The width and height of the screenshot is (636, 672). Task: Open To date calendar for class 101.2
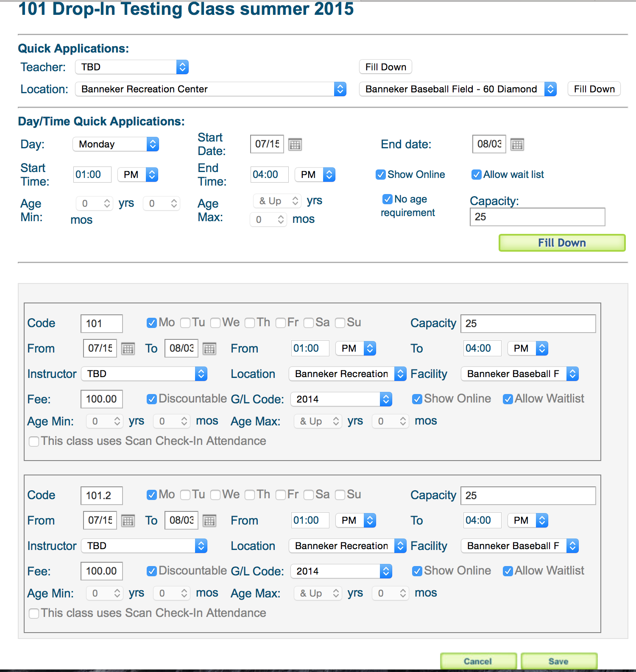209,521
